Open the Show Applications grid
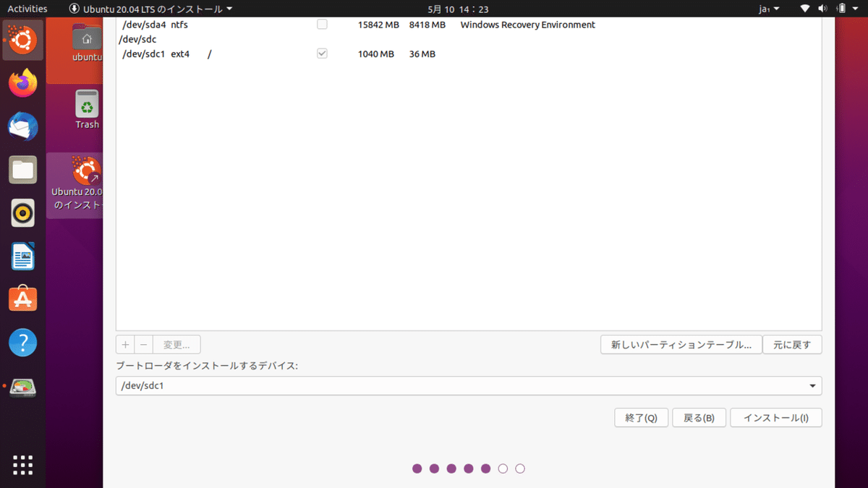868x488 pixels. point(22,465)
